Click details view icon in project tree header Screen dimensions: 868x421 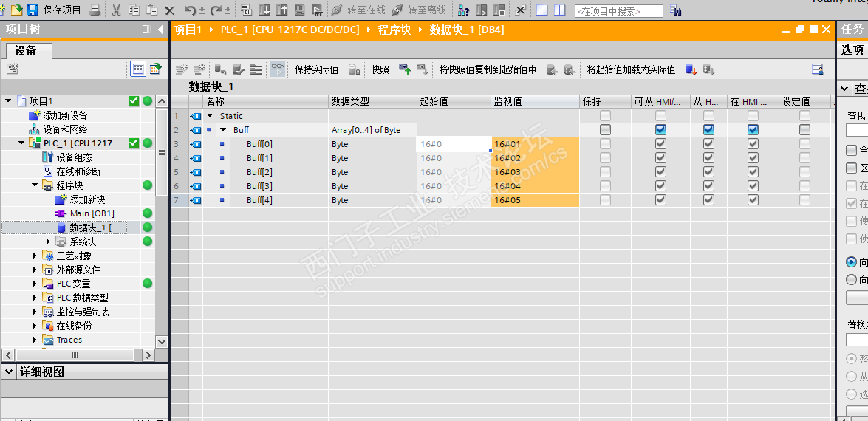(138, 69)
